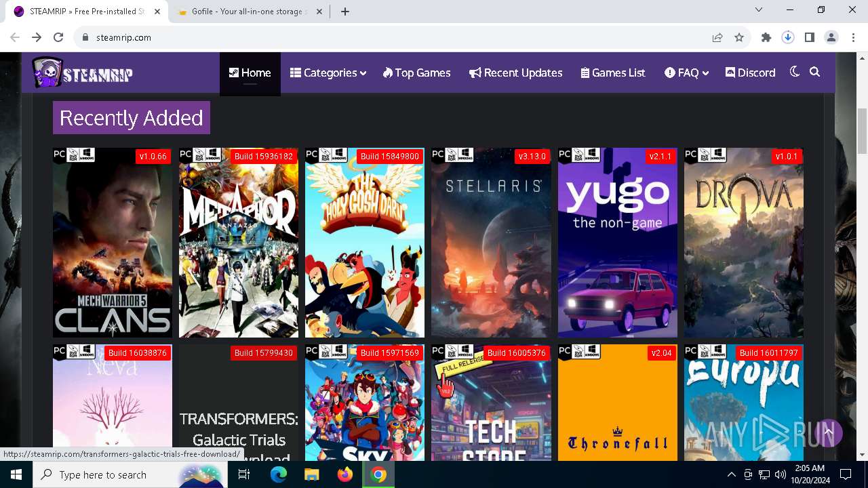The image size is (868, 488).
Task: Open the Games List page
Action: (x=613, y=73)
